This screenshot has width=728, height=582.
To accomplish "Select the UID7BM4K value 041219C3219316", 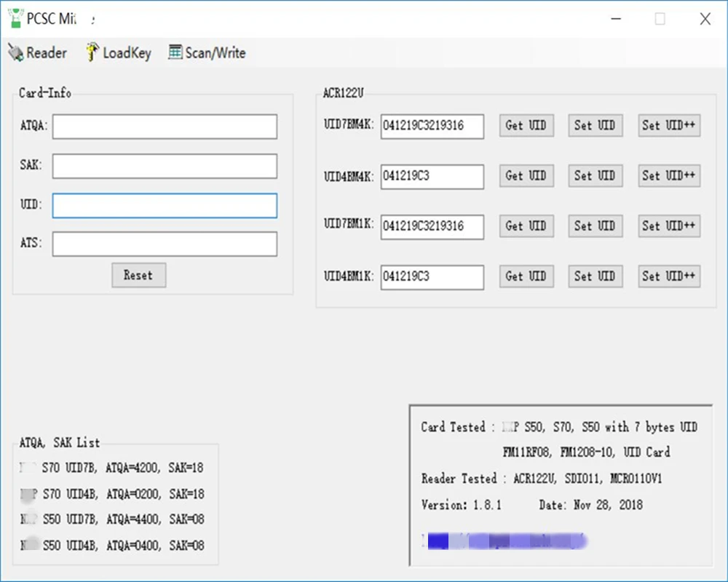I will [432, 126].
